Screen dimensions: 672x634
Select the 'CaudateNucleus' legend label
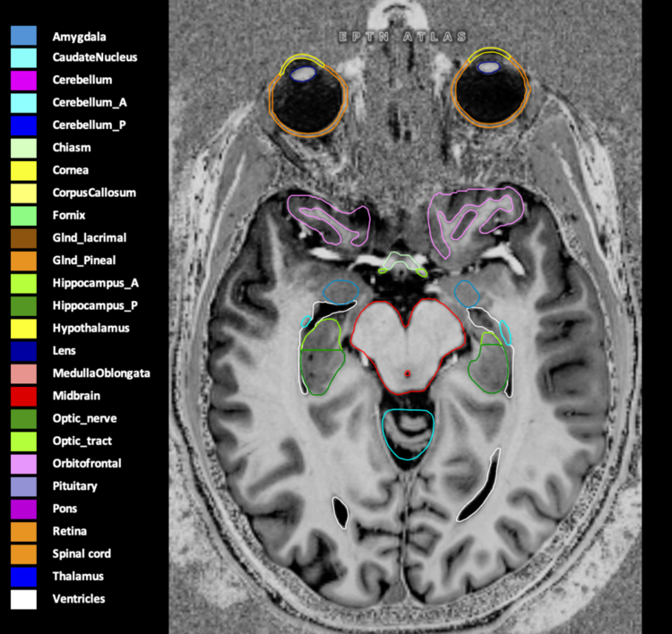coord(95,57)
